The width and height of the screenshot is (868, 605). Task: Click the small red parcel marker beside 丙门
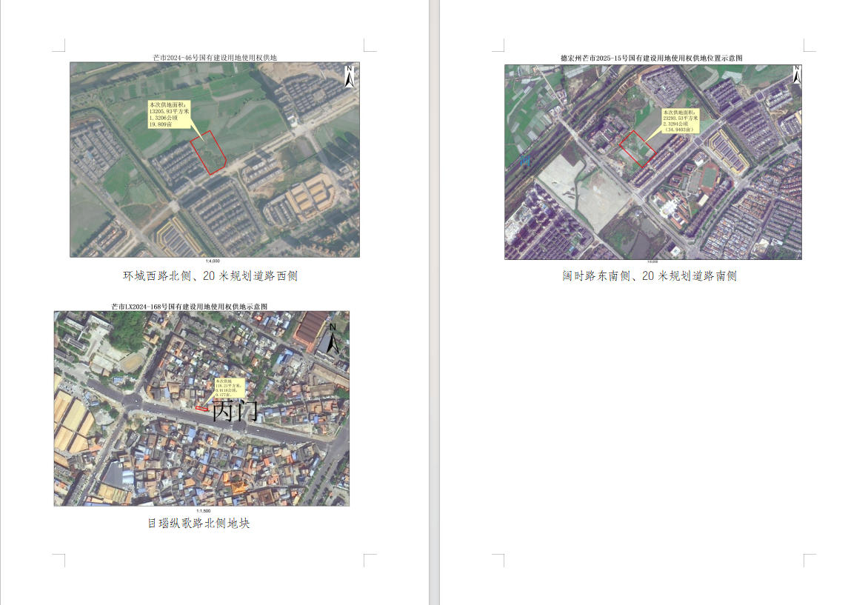tap(201, 408)
